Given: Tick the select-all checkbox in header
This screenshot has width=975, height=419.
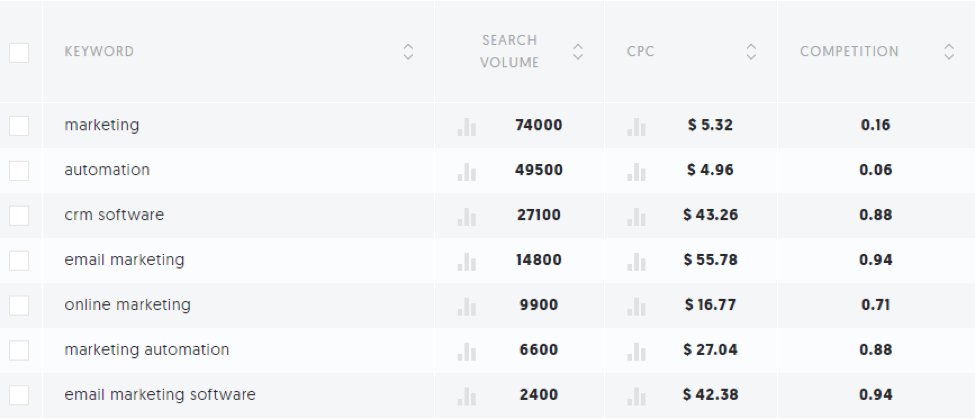Looking at the screenshot, I should pyautogui.click(x=19, y=52).
